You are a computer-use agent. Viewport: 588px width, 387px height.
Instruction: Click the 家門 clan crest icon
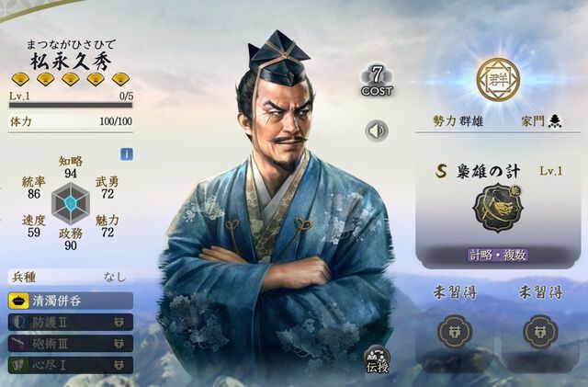(555, 120)
